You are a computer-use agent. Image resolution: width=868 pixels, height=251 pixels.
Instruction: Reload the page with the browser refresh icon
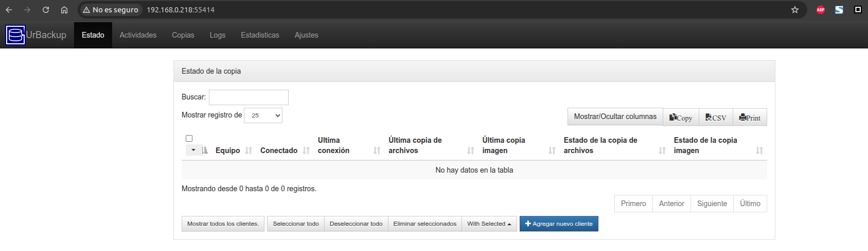coord(46,10)
